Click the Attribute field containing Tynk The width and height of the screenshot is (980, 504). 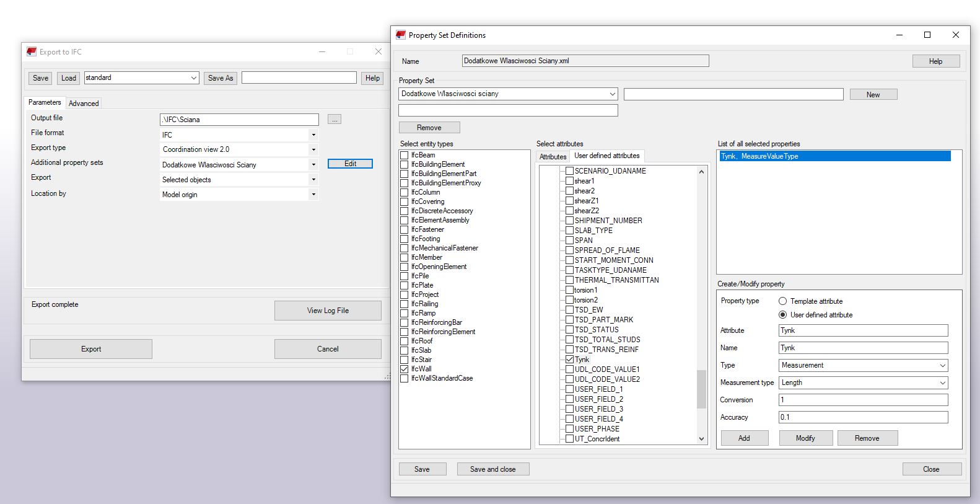click(864, 330)
